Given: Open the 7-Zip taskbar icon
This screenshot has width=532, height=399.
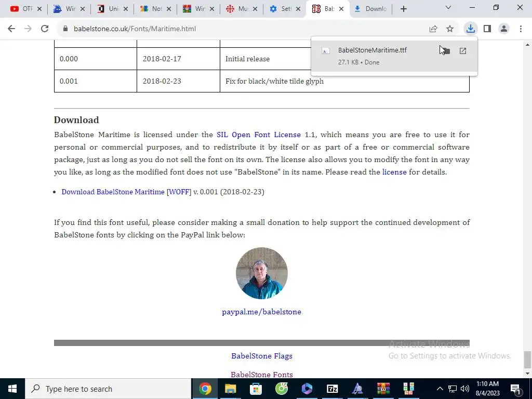Looking at the screenshot, I should coord(332,389).
